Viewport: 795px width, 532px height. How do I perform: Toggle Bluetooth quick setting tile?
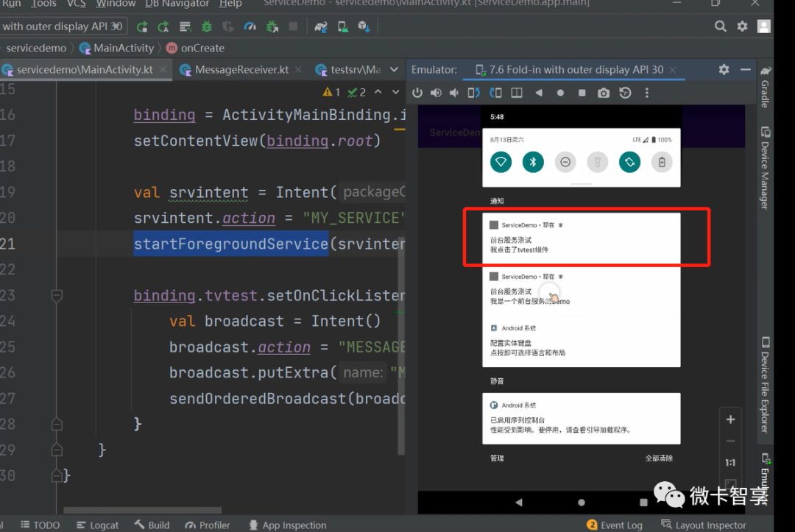tap(533, 162)
